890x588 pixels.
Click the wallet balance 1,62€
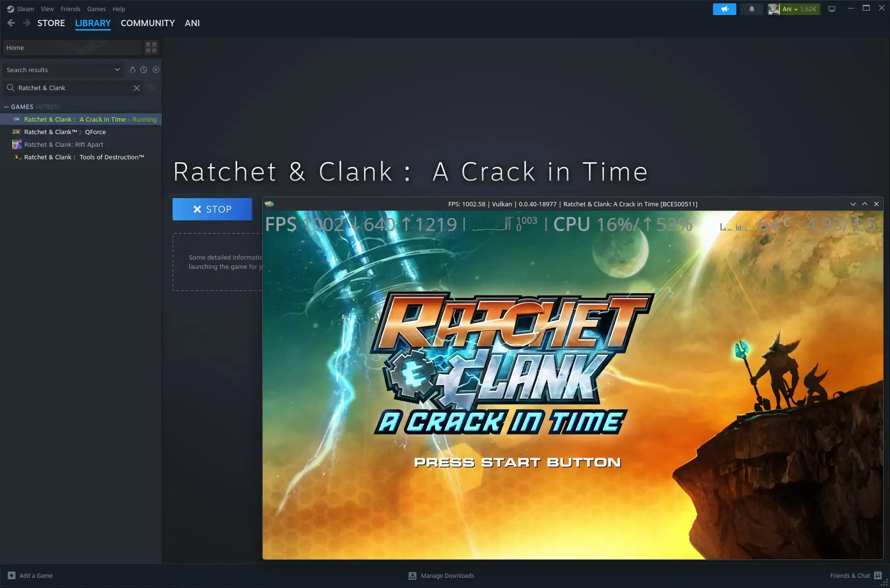point(808,9)
